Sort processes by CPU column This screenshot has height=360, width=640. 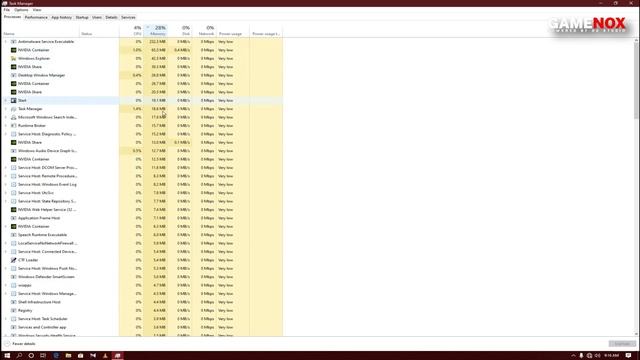pyautogui.click(x=131, y=31)
